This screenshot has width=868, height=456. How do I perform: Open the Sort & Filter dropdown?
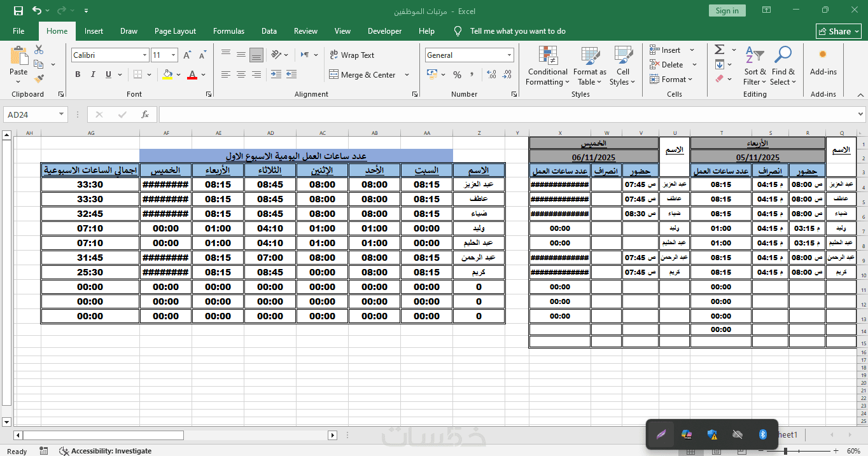click(755, 66)
